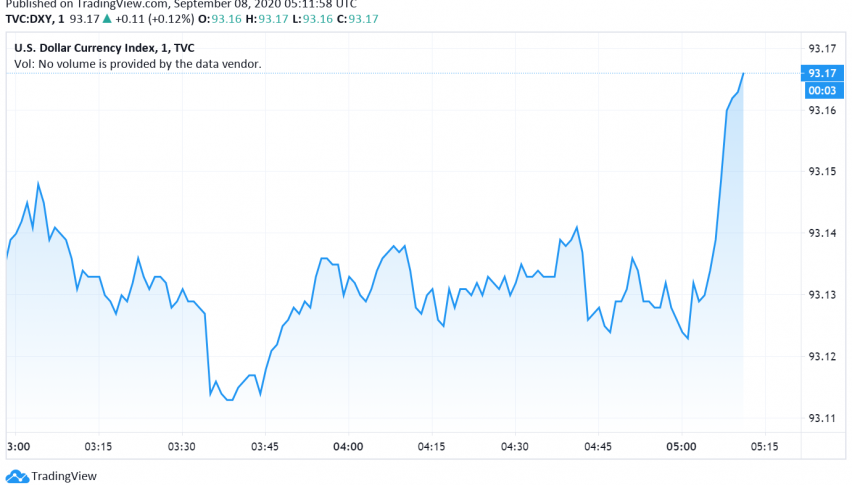Click the published date line at top

181,4
